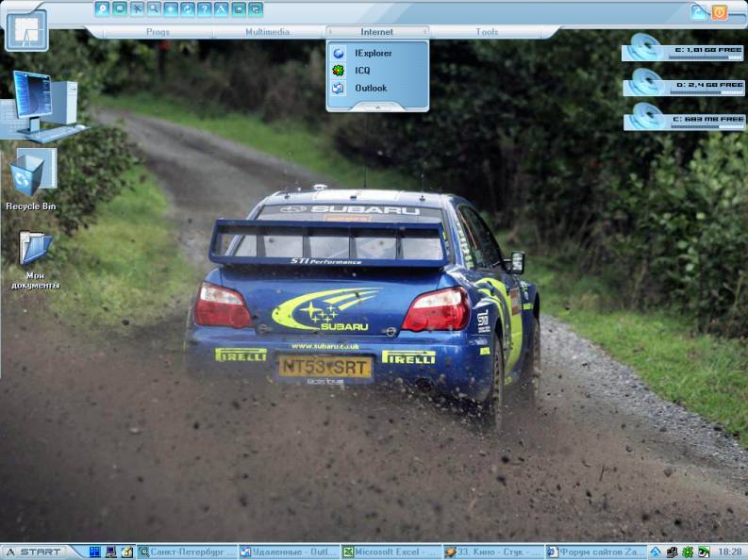Click the question mark help icon
The image size is (748, 560).
pos(204,9)
